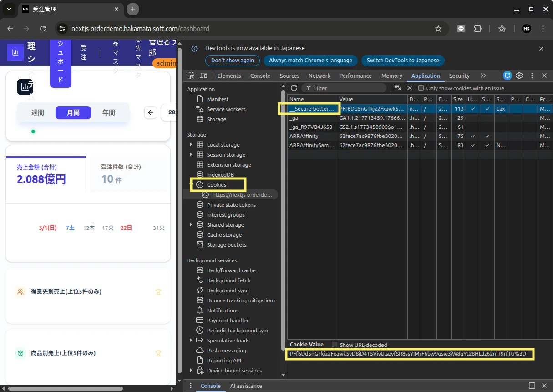The height and width of the screenshot is (392, 553).
Task: Open a new browser tab
Action: (x=133, y=9)
